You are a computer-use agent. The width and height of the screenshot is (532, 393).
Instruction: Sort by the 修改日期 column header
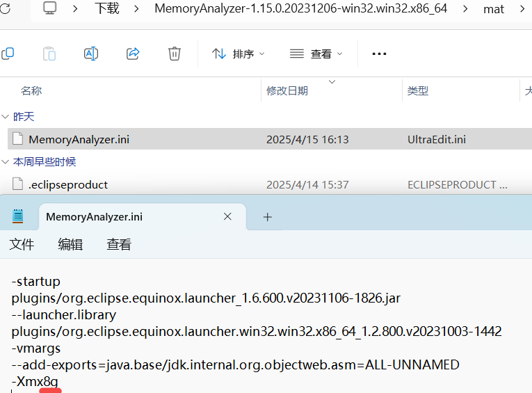click(x=287, y=90)
